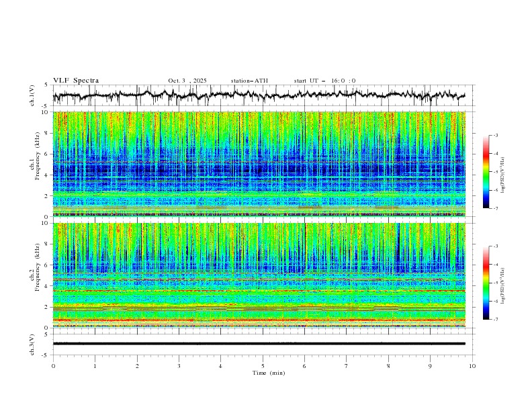Click the '-3' value on ch.1 colorbar
This screenshot has height=411, width=532.
(x=495, y=135)
